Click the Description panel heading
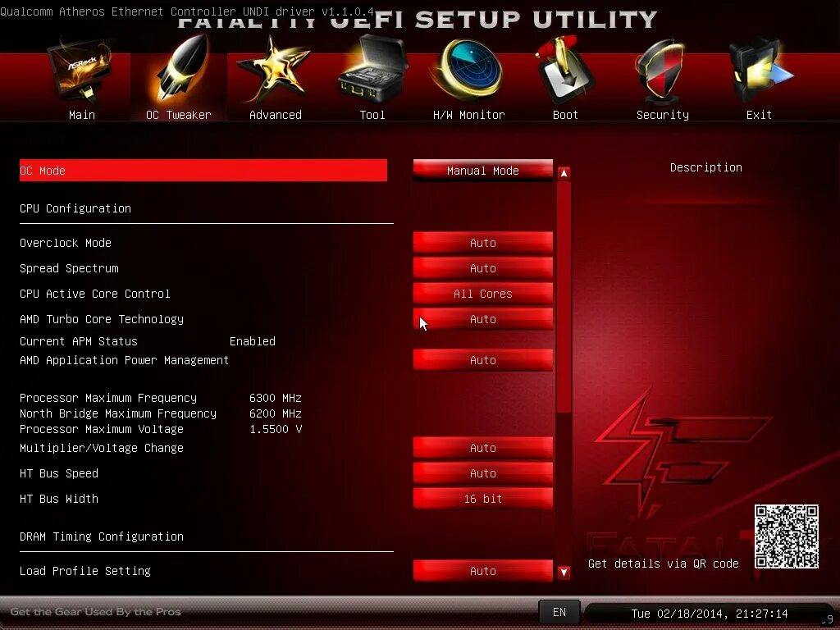 click(x=706, y=167)
